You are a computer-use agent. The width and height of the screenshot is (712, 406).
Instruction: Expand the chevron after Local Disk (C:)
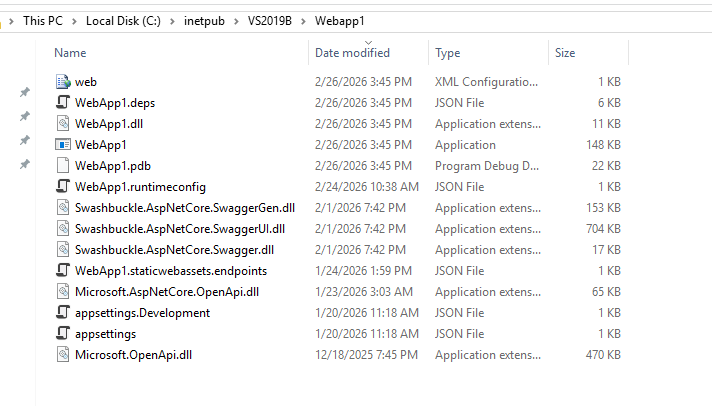tap(172, 21)
